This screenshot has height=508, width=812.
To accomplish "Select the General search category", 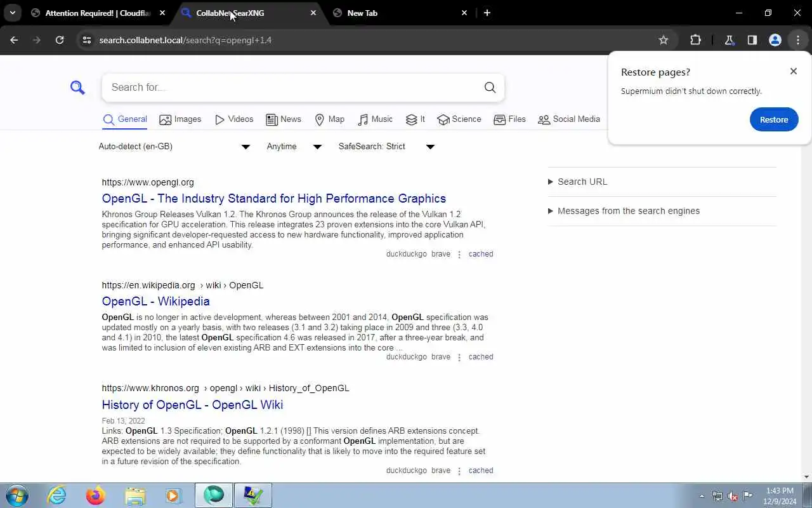I will [125, 119].
